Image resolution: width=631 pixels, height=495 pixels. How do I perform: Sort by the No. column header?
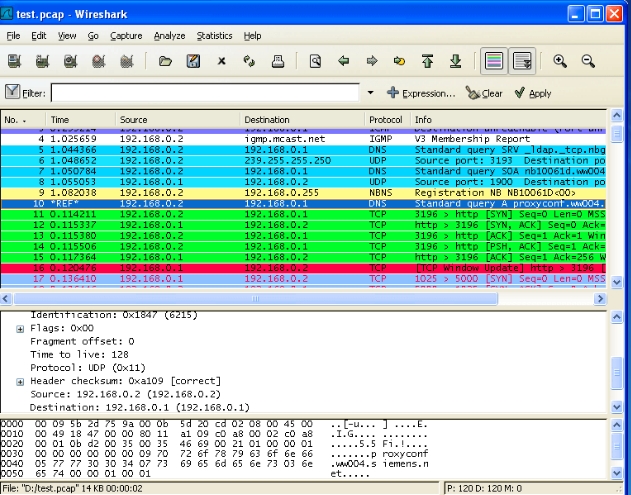[23, 120]
